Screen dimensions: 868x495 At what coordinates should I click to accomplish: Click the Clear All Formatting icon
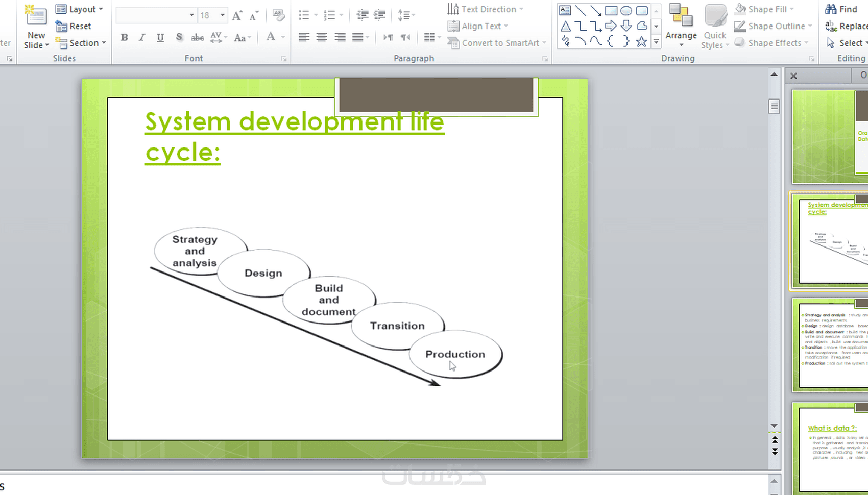tap(278, 15)
